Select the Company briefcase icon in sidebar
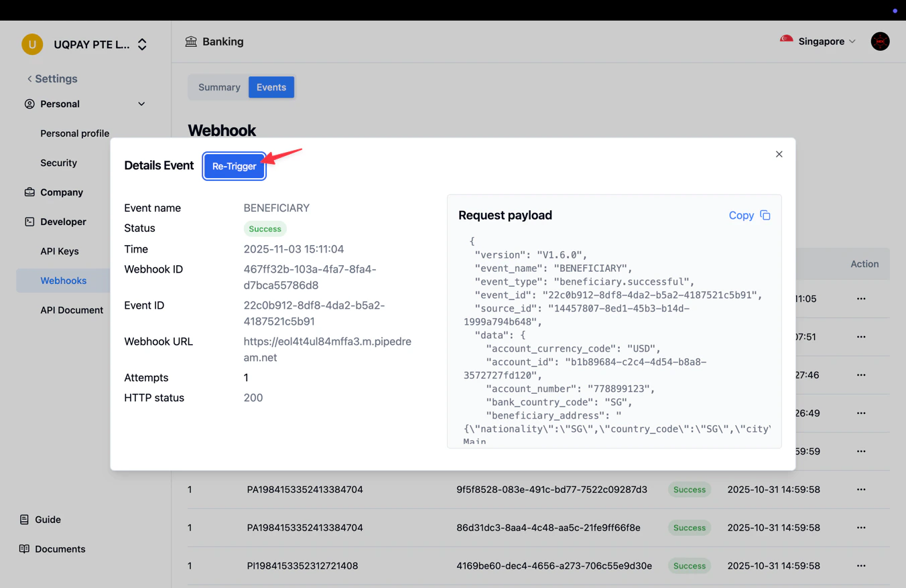The width and height of the screenshot is (906, 588). [x=29, y=192]
